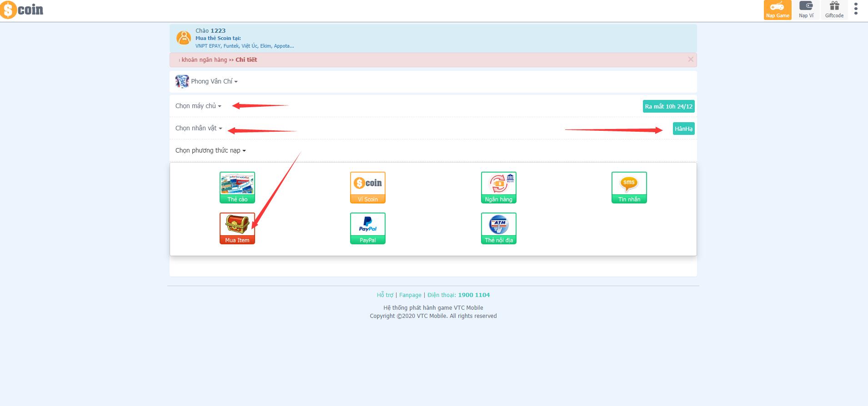Dismiss the pink bank notice banner
Viewport: 868px width, 406px height.
coord(690,59)
